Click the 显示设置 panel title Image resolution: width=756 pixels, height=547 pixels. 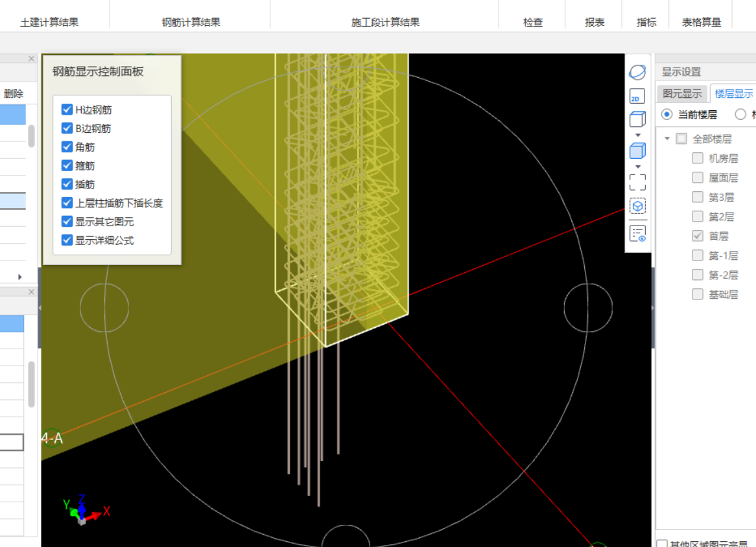tap(681, 72)
